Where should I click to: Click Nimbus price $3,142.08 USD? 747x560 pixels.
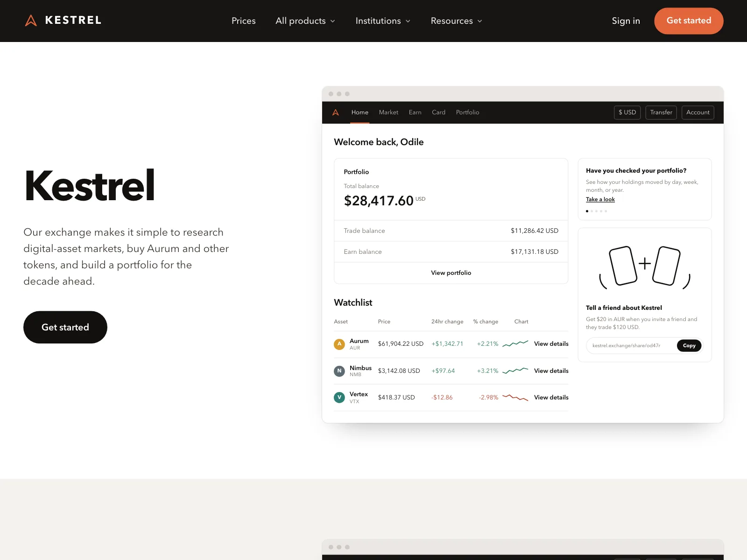pyautogui.click(x=399, y=371)
